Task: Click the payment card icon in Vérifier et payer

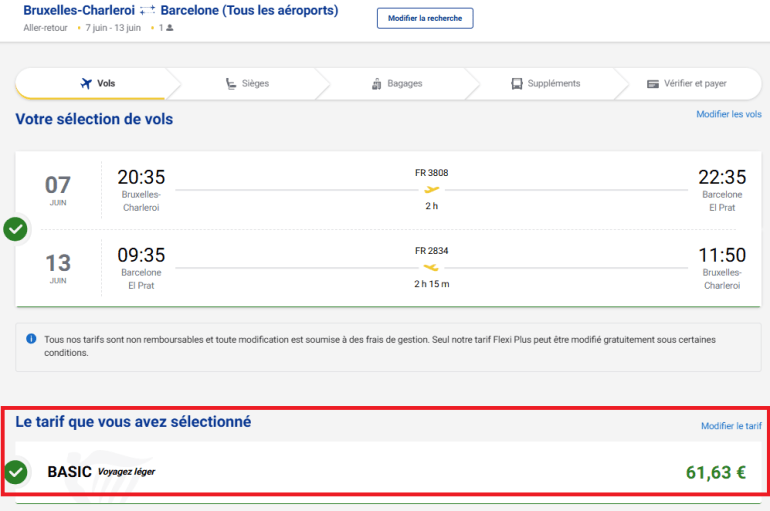Action: (x=652, y=84)
